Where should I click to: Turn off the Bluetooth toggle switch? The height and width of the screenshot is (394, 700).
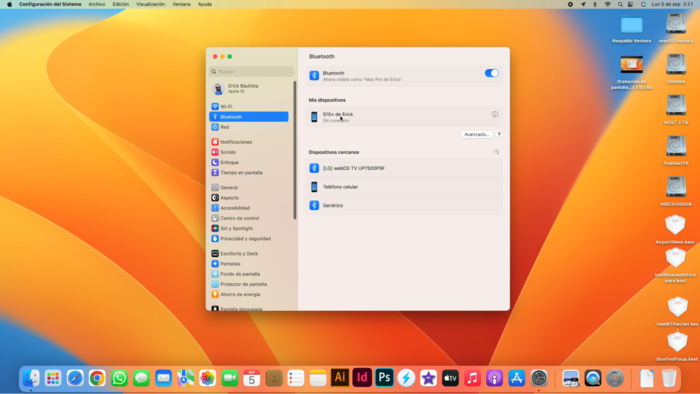click(x=492, y=73)
